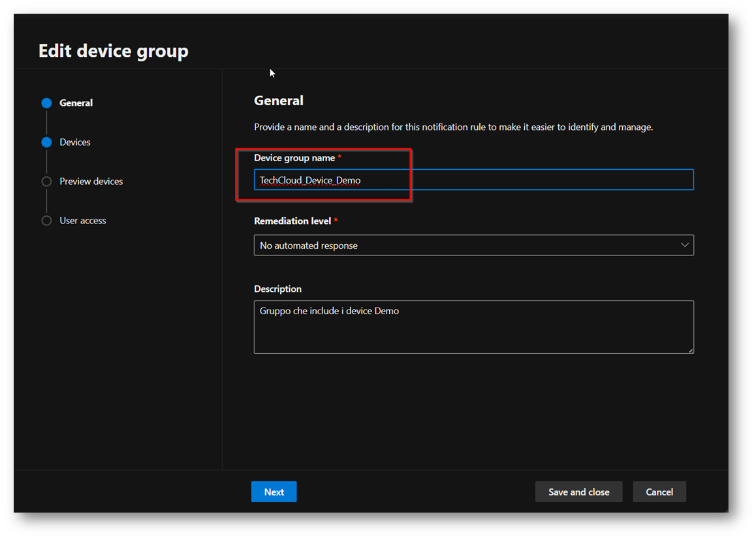
Task: Focus the Device group name text field
Action: tap(473, 180)
